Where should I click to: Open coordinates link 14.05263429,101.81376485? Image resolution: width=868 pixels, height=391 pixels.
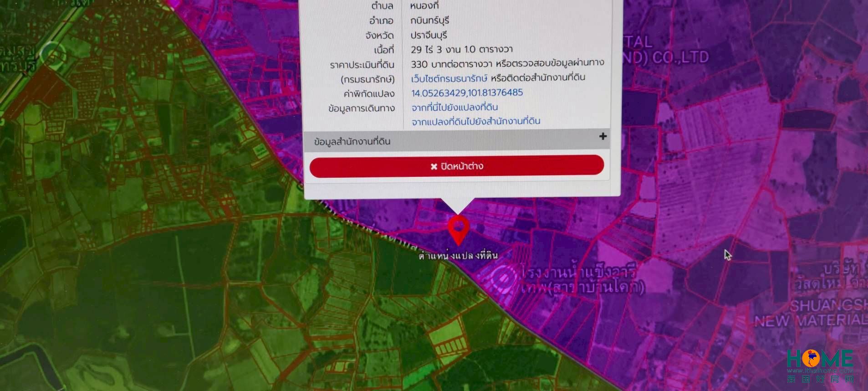point(466,93)
